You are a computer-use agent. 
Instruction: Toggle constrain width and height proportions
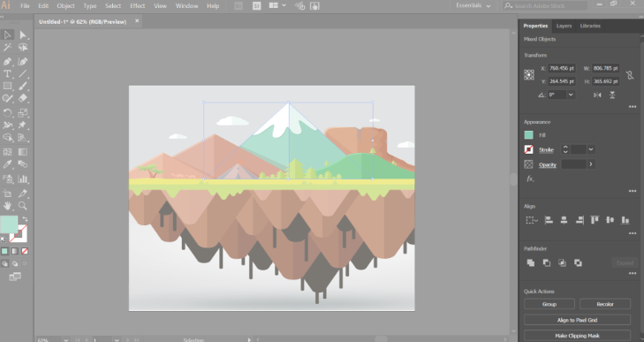[x=630, y=75]
